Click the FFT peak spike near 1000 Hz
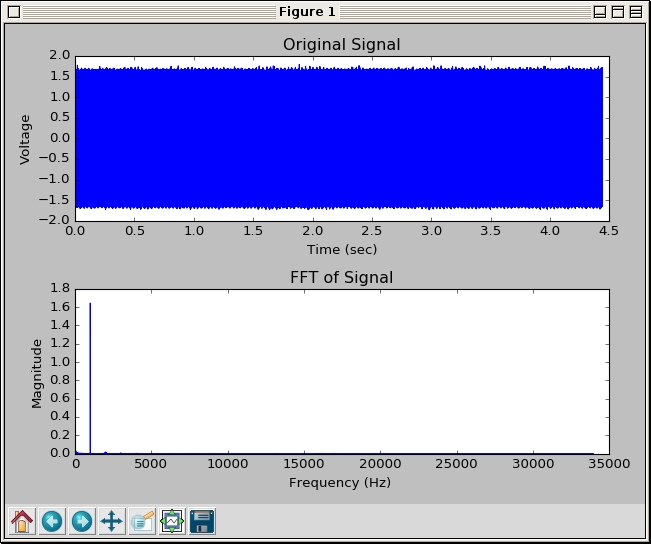This screenshot has height=544, width=651. coord(90,378)
